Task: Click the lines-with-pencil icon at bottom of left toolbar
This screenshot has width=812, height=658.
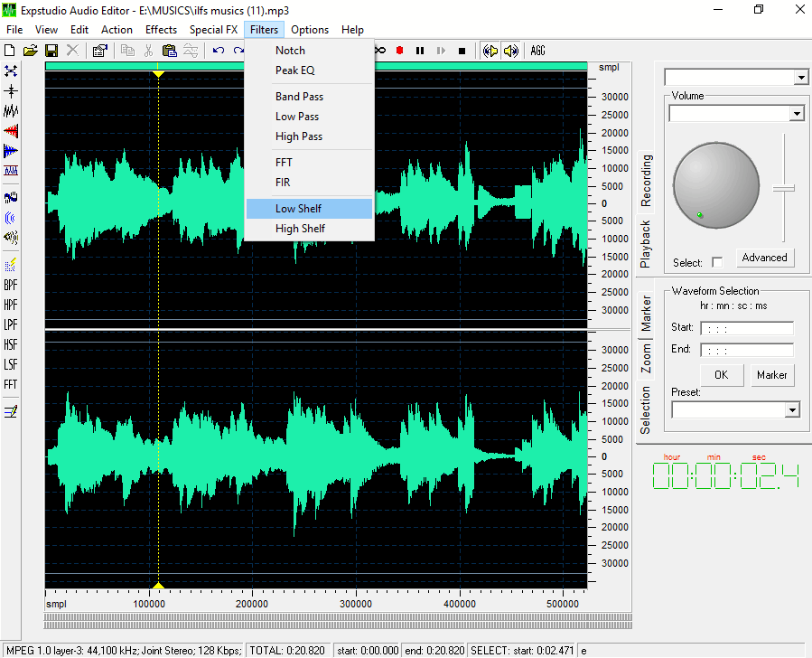Action: (x=11, y=411)
